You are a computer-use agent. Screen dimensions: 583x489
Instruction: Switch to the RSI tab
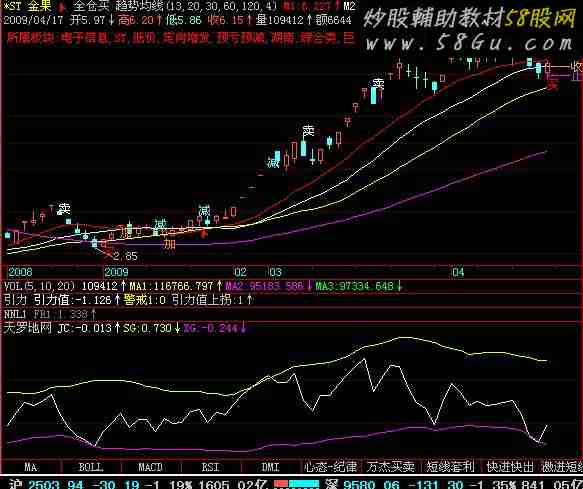pos(210,467)
